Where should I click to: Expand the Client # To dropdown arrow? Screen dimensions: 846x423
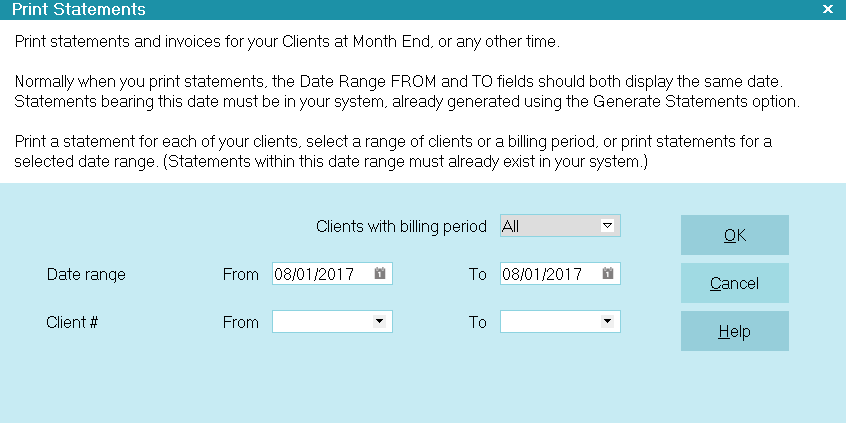[x=608, y=322]
